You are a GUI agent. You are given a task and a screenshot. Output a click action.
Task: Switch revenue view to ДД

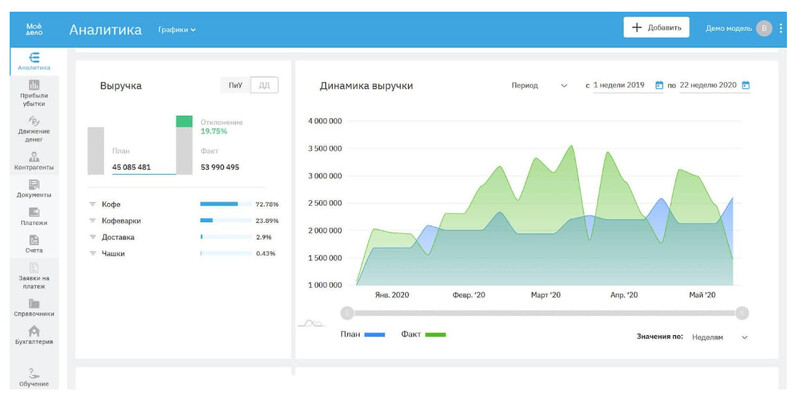click(x=263, y=86)
